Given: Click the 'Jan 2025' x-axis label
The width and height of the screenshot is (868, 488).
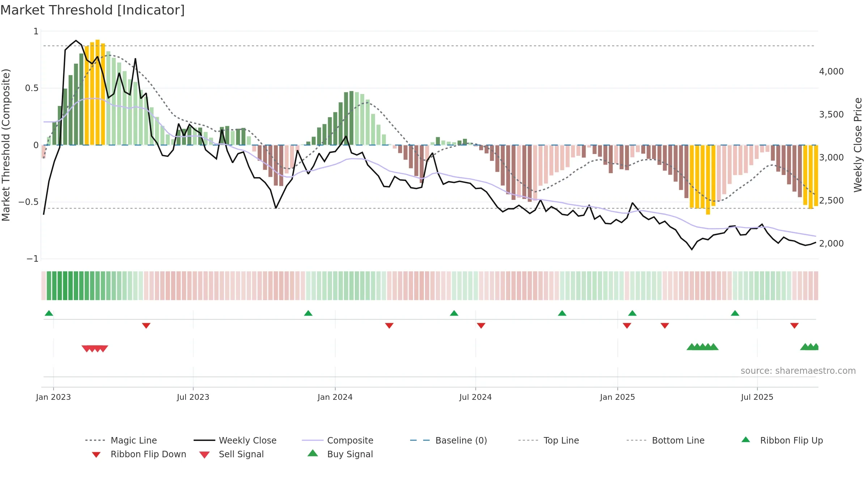Looking at the screenshot, I should coord(618,397).
